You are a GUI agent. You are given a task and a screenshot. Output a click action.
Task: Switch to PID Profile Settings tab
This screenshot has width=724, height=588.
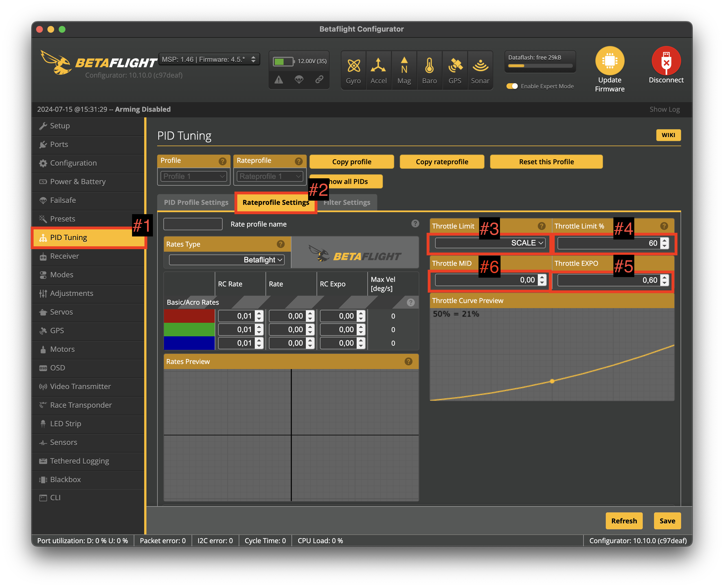pos(196,202)
